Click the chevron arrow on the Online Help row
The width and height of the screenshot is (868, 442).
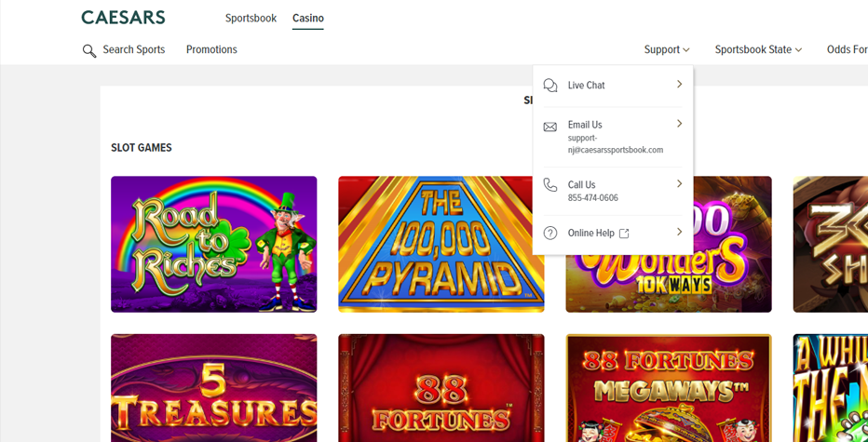pos(679,232)
